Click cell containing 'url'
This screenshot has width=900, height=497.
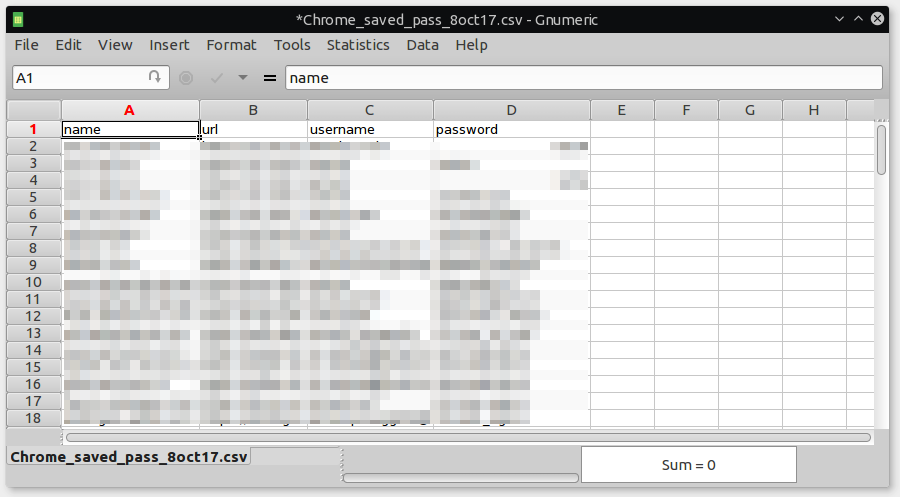pyautogui.click(x=253, y=129)
